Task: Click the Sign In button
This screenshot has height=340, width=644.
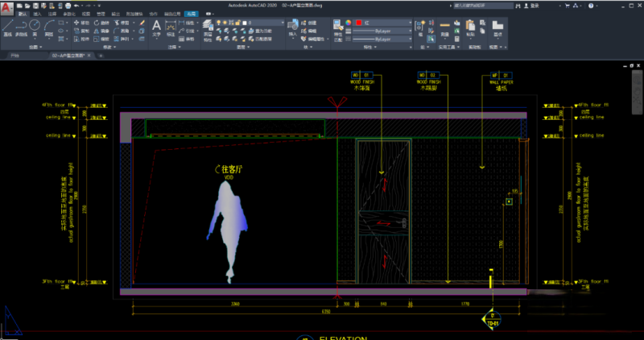Action: [x=531, y=6]
